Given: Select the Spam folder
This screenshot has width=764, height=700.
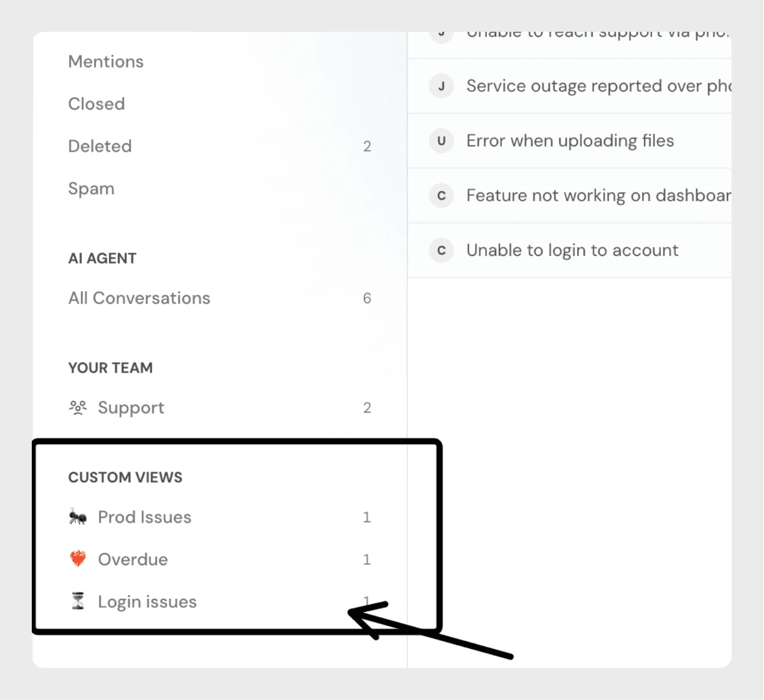Looking at the screenshot, I should pos(91,189).
